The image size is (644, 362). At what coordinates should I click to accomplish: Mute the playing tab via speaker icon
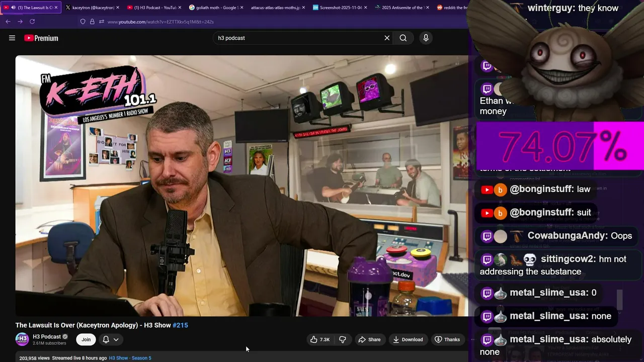point(13,8)
